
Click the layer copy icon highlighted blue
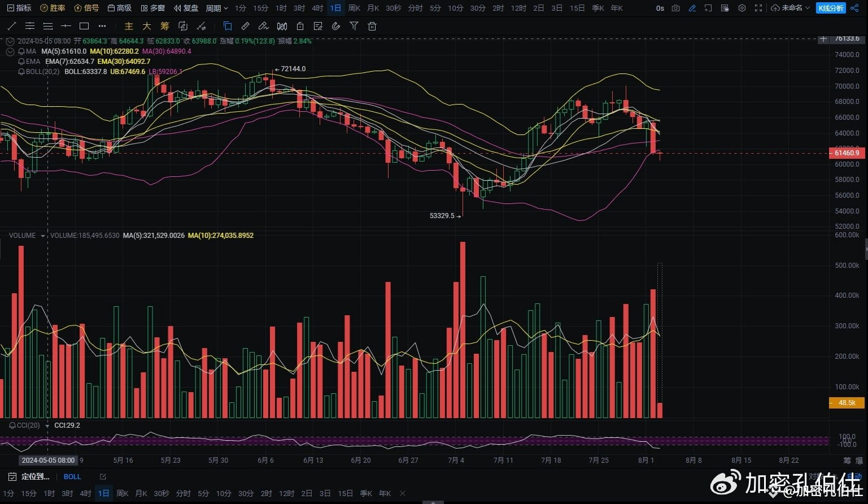[228, 26]
